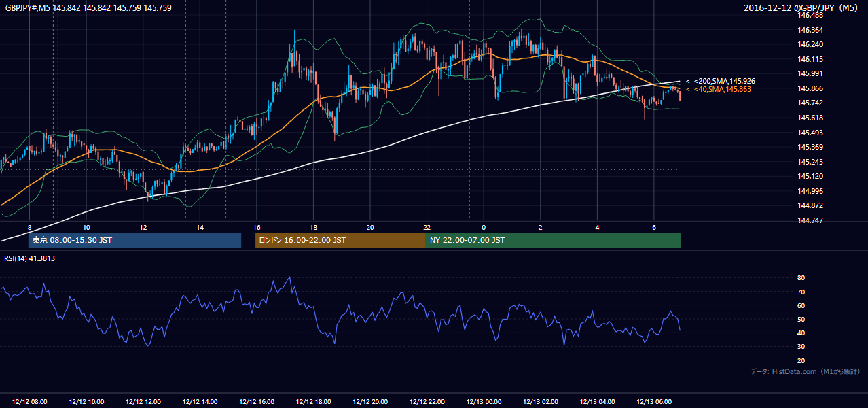The width and height of the screenshot is (868, 408).
Task: Click the 145.493 price axis label
Action: 810,133
